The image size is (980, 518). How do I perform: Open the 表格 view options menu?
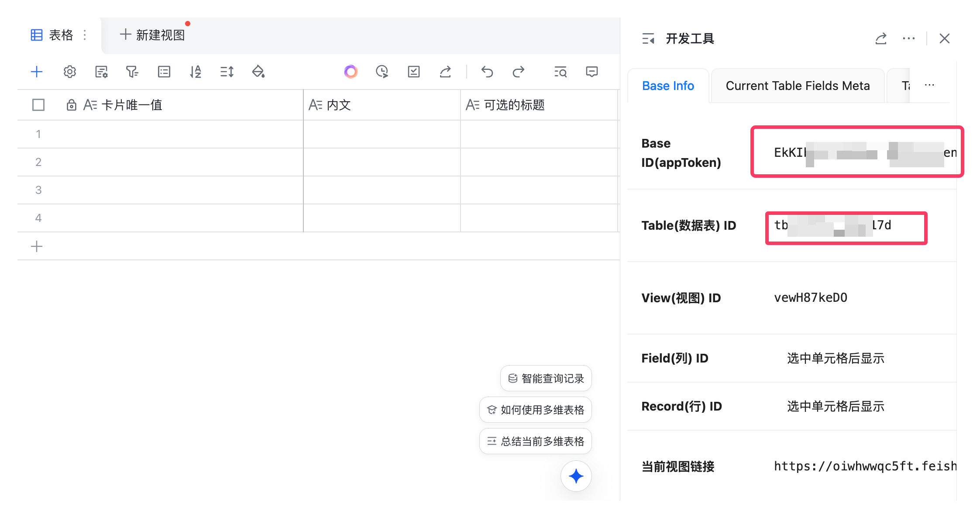click(x=85, y=35)
